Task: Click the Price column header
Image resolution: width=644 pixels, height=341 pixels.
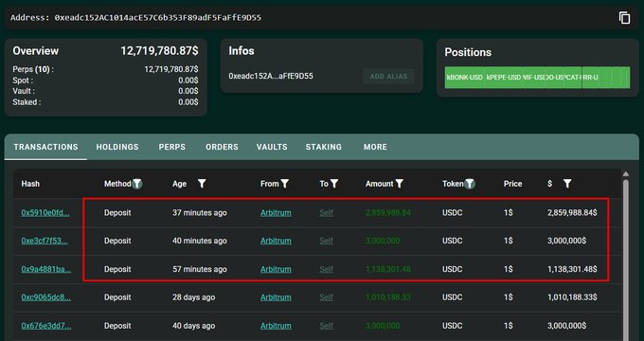Action: pyautogui.click(x=512, y=184)
